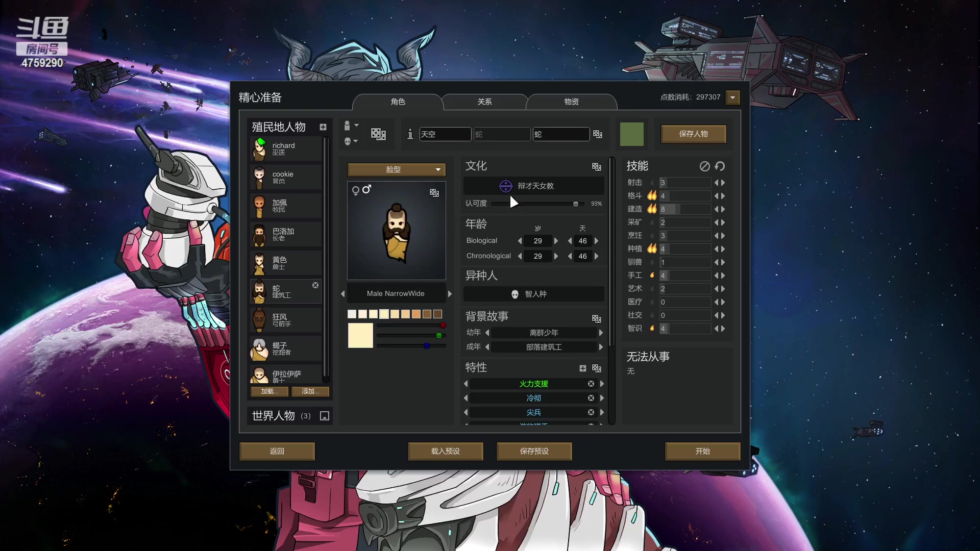Toggle passion flame for 建造 skill
Image resolution: width=980 pixels, height=551 pixels.
coord(652,209)
